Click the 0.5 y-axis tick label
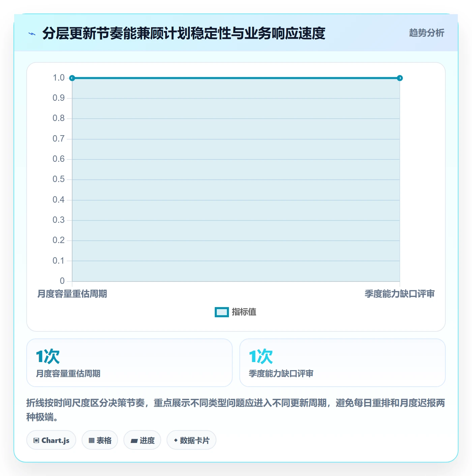Image resolution: width=472 pixels, height=476 pixels. pos(59,179)
